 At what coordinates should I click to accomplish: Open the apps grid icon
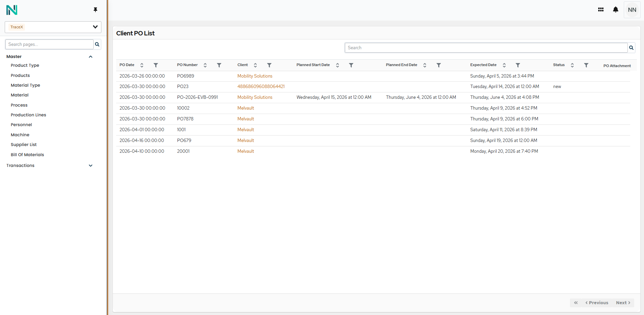[x=601, y=10]
